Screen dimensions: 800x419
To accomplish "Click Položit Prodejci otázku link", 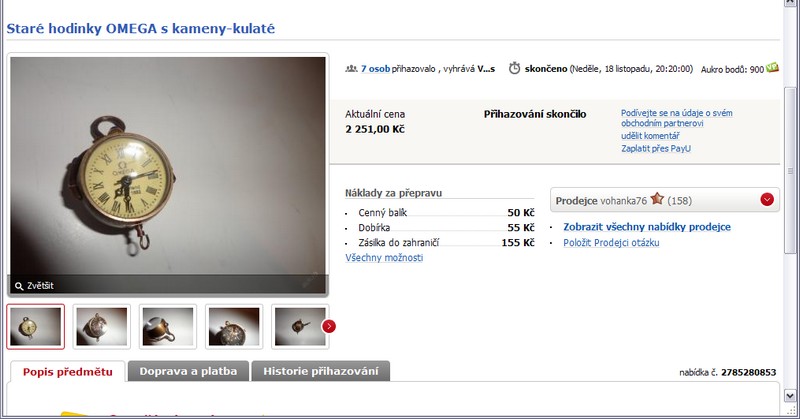I will tap(611, 243).
